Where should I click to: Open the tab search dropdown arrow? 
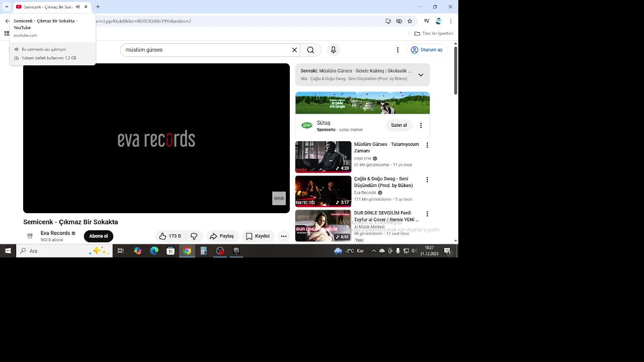[x=7, y=7]
